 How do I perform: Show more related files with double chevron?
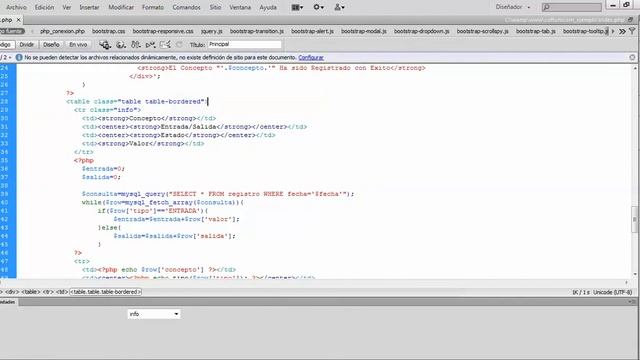[622, 31]
